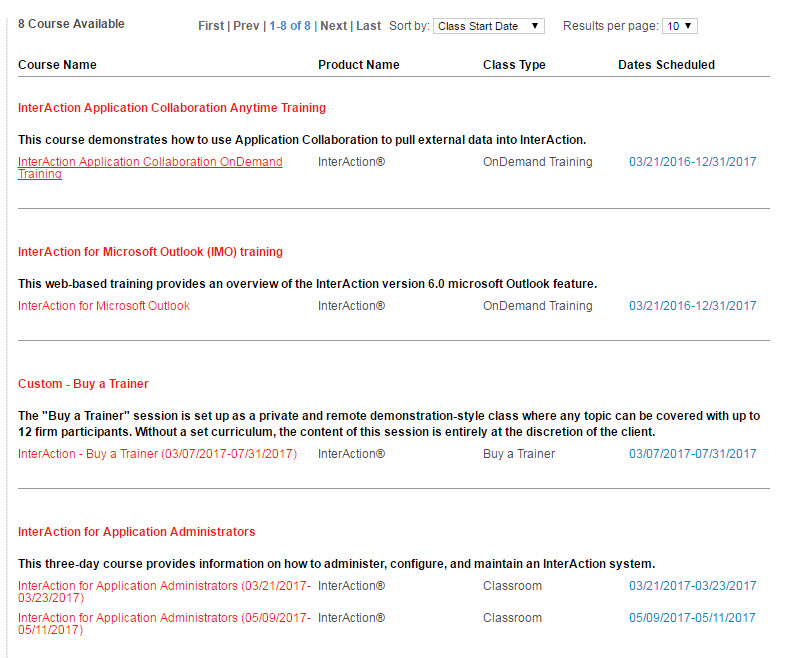This screenshot has height=658, width=794.
Task: Click InterAction® product cell in Microsoft Outlook row
Action: 351,306
